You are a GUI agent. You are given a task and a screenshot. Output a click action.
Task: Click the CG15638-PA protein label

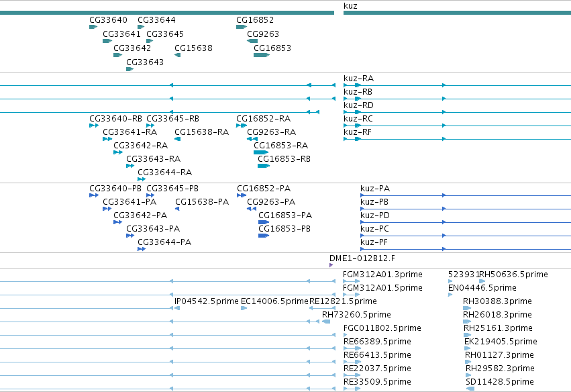tap(202, 202)
